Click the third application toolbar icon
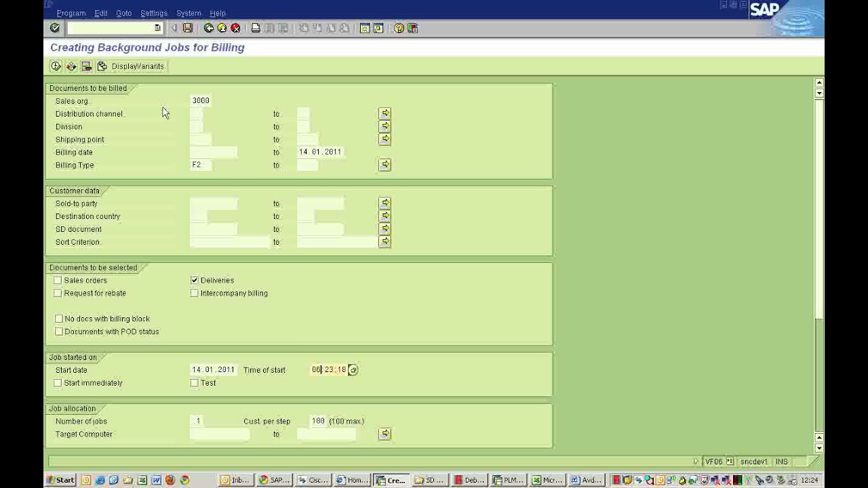Image resolution: width=868 pixels, height=488 pixels. point(86,66)
